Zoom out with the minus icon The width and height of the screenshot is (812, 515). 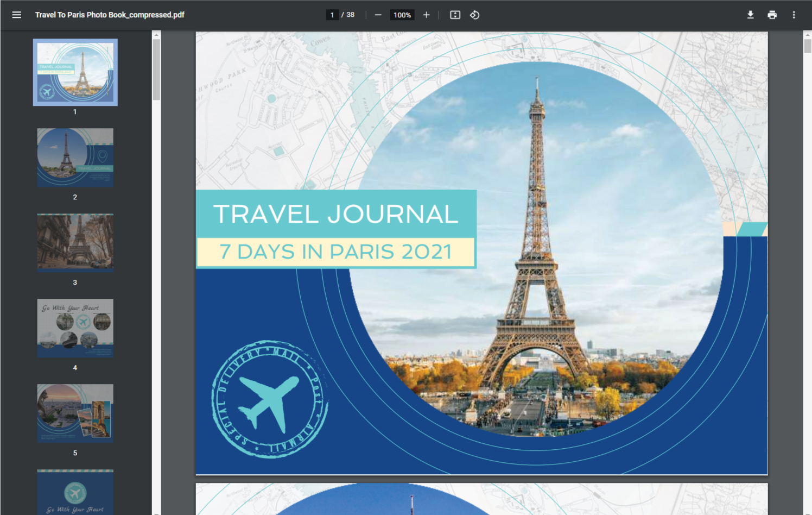point(378,15)
